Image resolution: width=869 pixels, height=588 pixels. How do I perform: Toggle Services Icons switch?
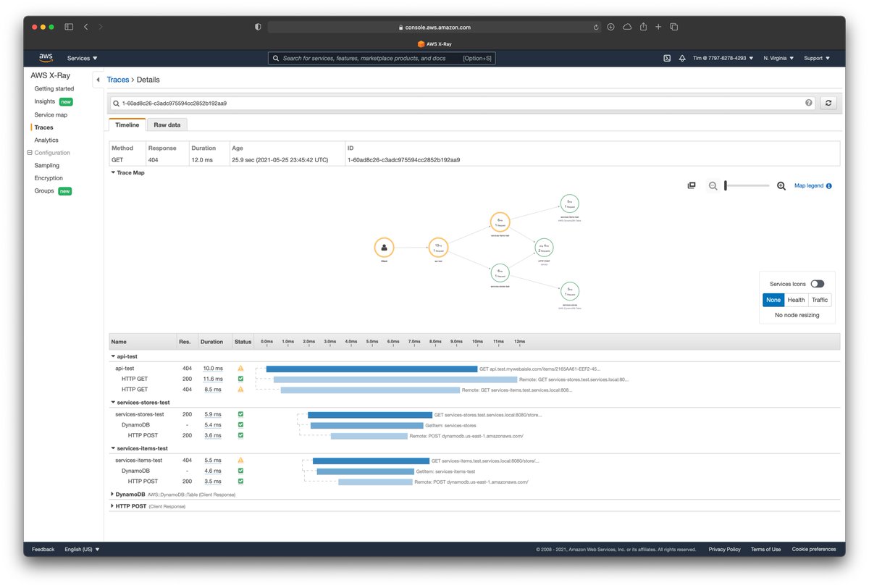click(817, 284)
